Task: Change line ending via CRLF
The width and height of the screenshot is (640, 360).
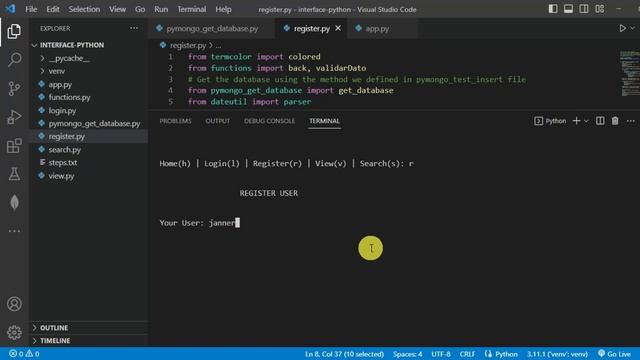Action: pyautogui.click(x=467, y=354)
